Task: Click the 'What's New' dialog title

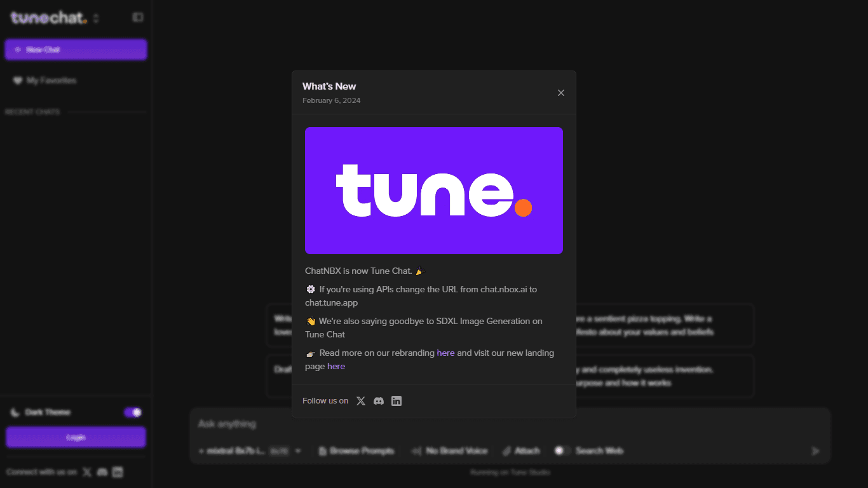Action: pyautogui.click(x=329, y=86)
